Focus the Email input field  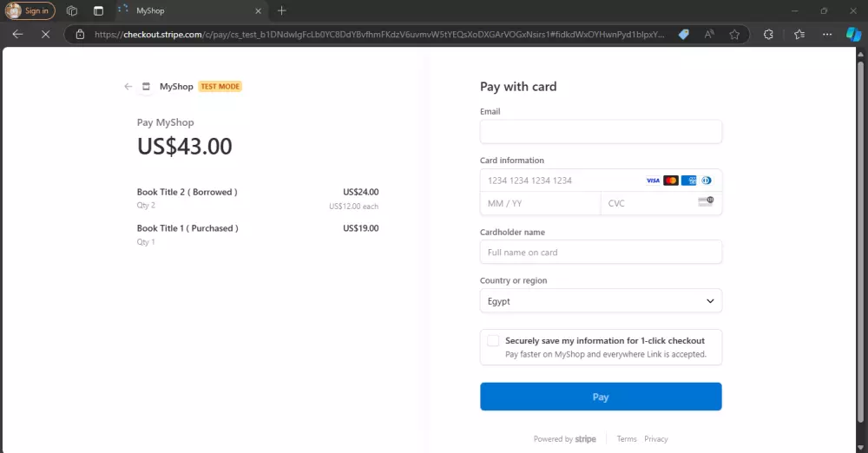[x=601, y=132]
